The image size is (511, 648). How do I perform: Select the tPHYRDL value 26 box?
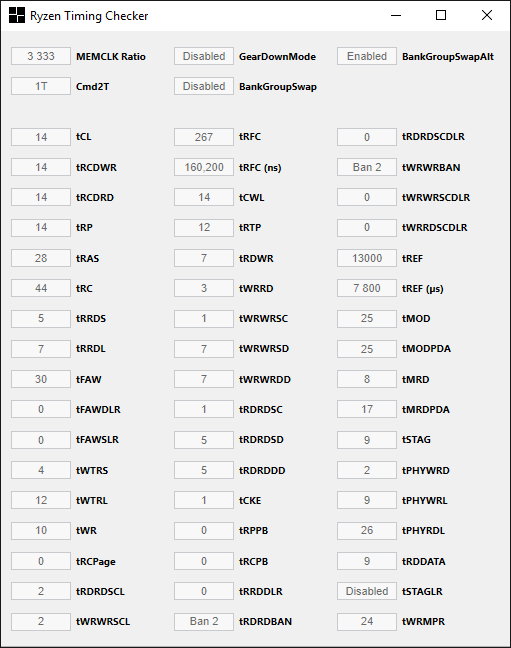[x=367, y=530]
